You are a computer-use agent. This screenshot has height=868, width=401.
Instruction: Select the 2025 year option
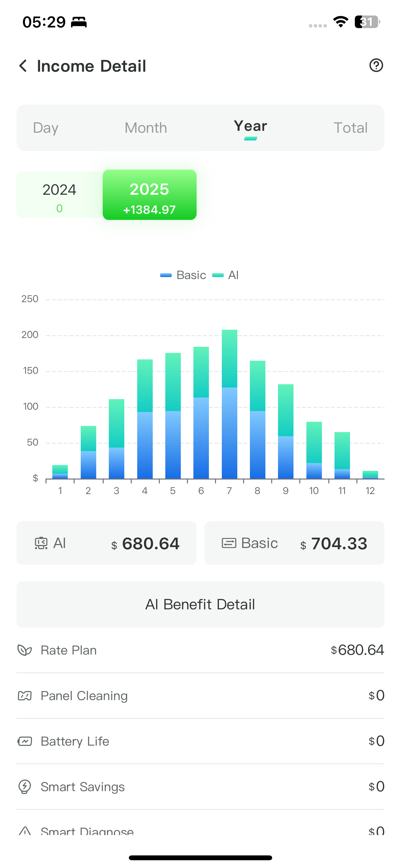pyautogui.click(x=149, y=195)
